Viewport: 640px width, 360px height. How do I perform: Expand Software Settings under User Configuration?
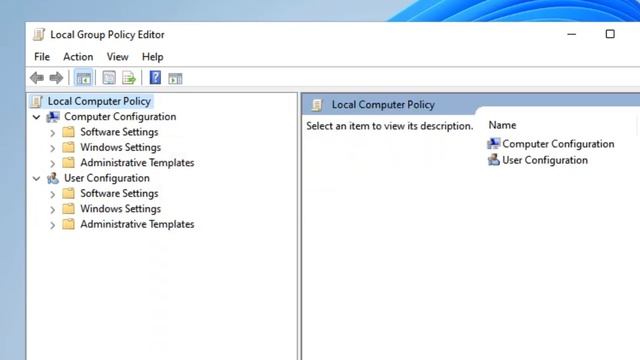pos(53,194)
